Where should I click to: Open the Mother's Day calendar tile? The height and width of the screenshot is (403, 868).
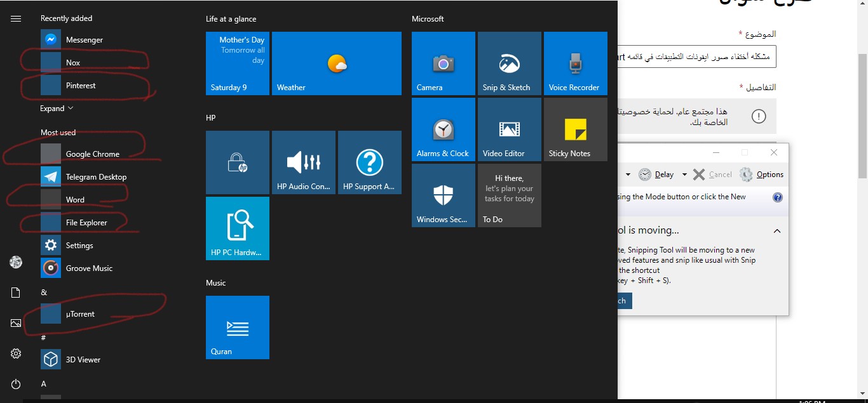point(238,63)
